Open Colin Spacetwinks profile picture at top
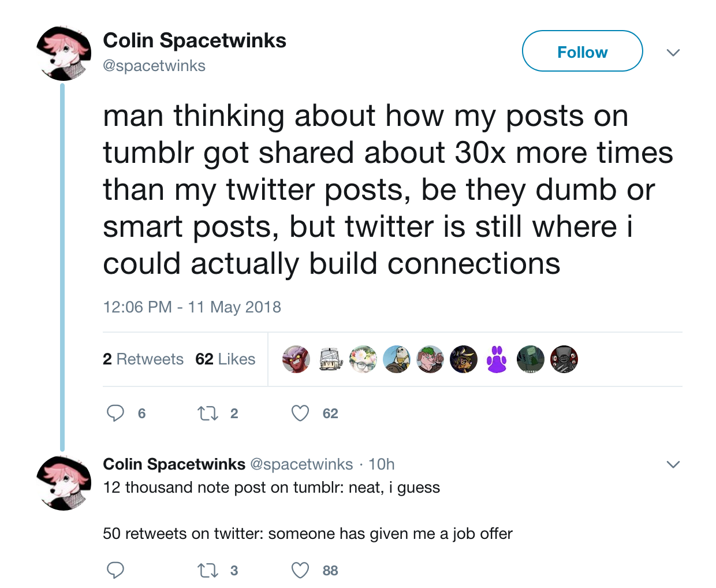This screenshot has width=716, height=588. point(64,53)
